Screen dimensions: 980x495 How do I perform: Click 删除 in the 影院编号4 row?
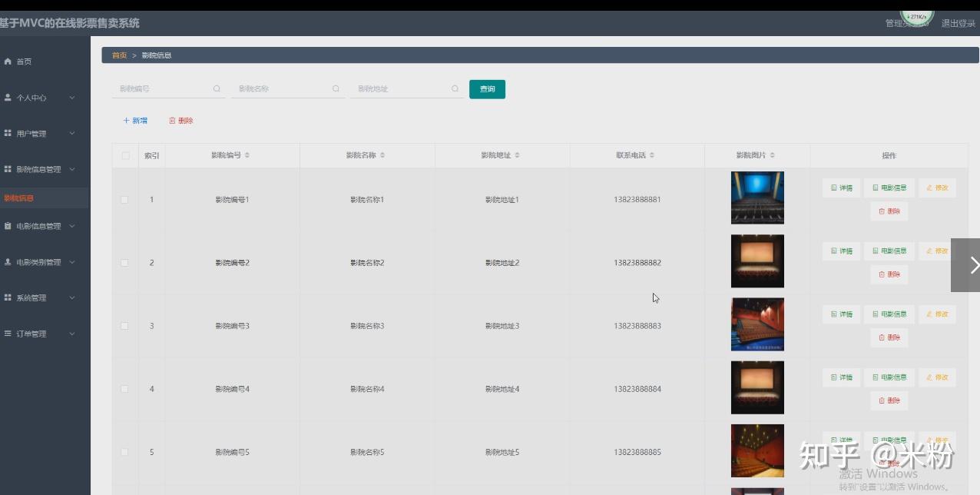889,400
